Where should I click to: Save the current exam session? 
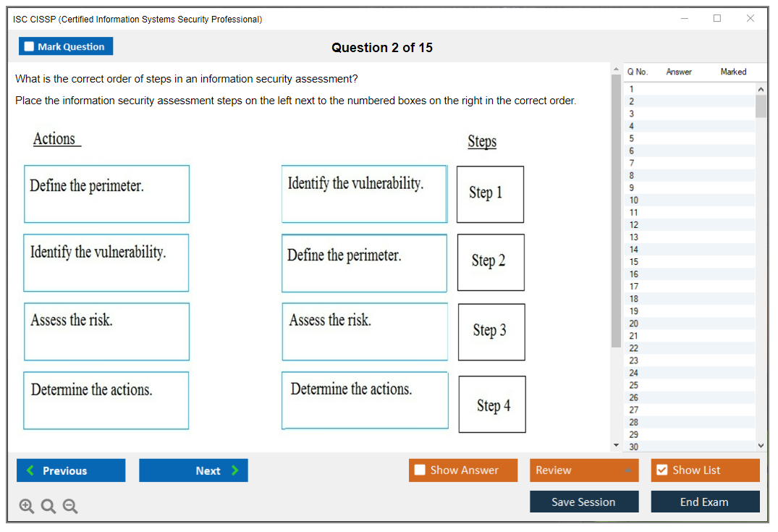583,502
